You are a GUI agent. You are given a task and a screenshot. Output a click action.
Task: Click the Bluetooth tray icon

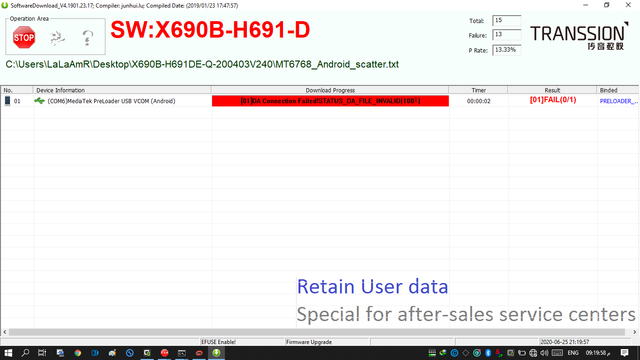pos(488,353)
